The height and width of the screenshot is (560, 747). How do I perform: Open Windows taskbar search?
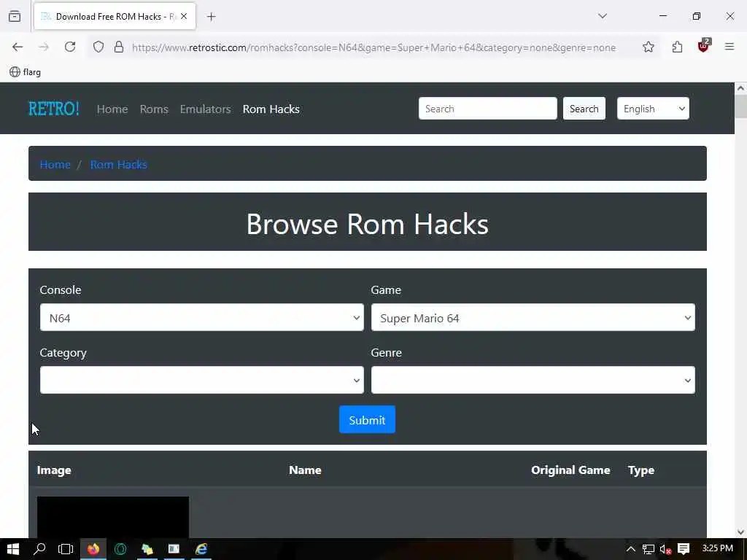pyautogui.click(x=39, y=549)
